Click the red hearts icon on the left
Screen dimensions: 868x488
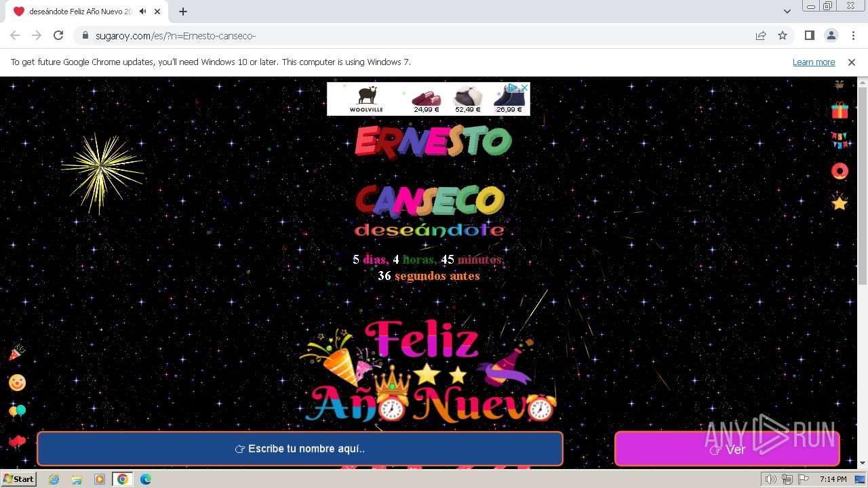tap(17, 442)
